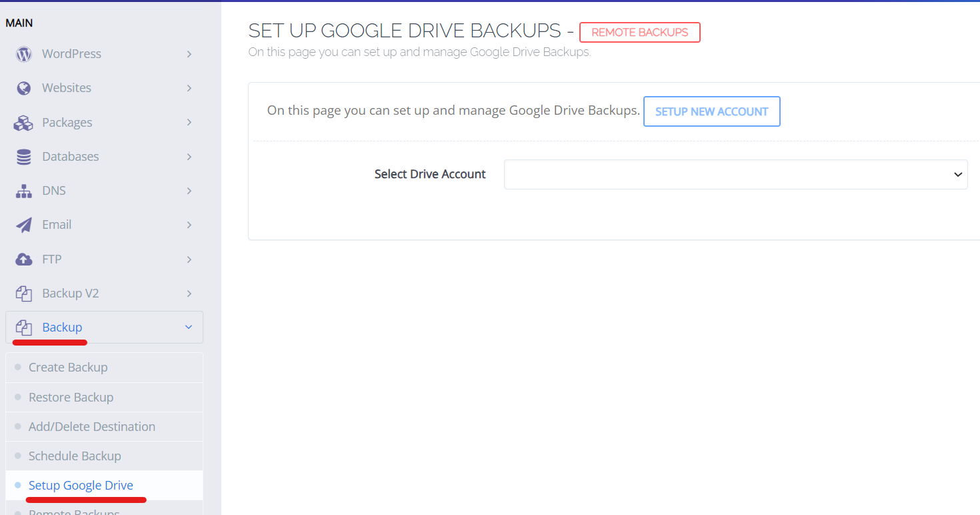
Task: Click the WordPress icon in the sidebar
Action: point(23,53)
